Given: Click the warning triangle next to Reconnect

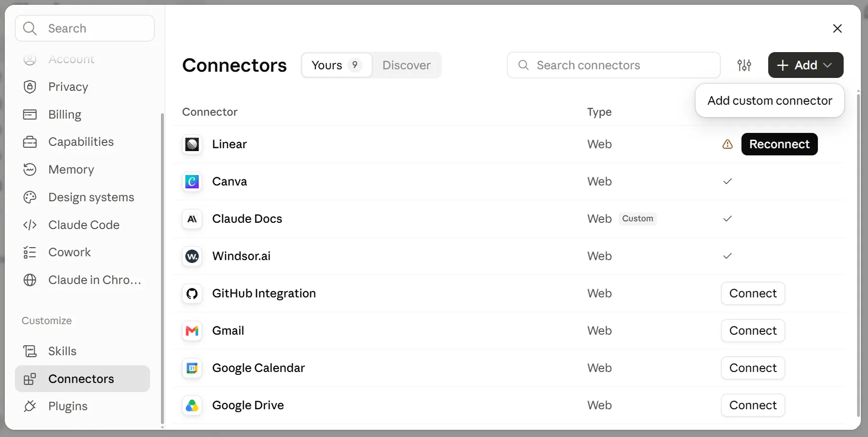Looking at the screenshot, I should pos(728,144).
